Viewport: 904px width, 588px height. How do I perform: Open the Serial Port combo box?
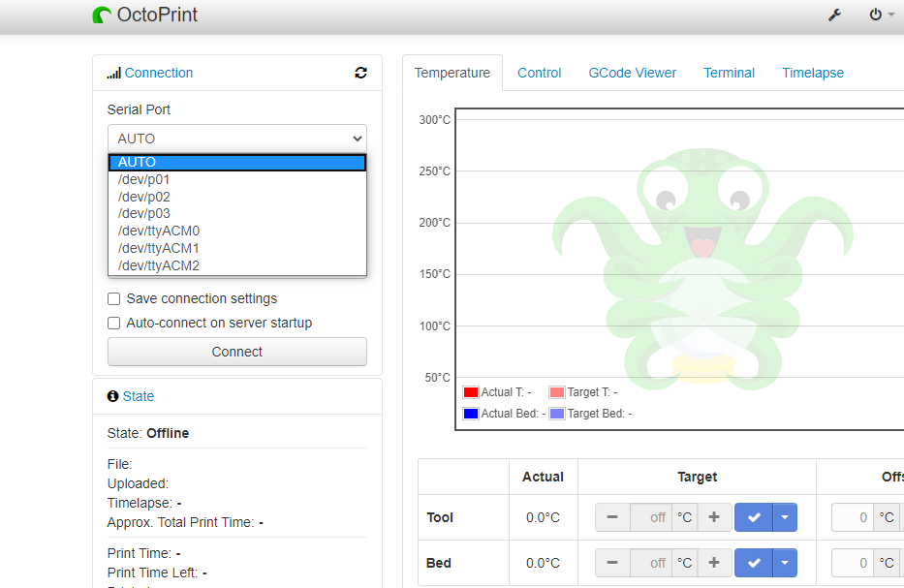[237, 139]
